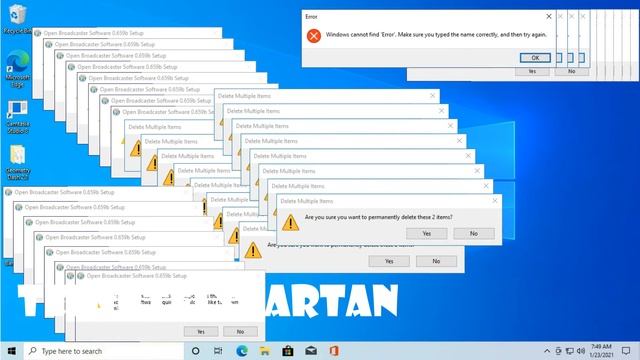Click the Error dialog title bar text
This screenshot has height=360, width=640.
[311, 17]
